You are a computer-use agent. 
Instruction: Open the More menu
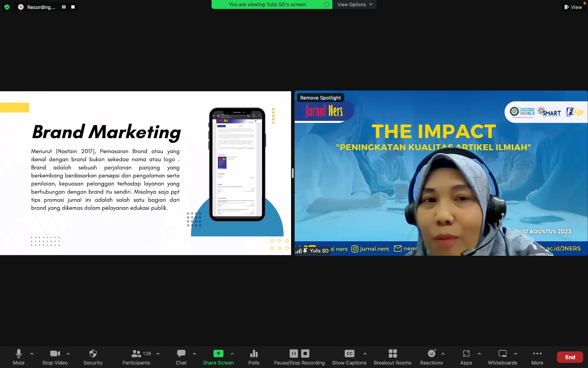(537, 354)
